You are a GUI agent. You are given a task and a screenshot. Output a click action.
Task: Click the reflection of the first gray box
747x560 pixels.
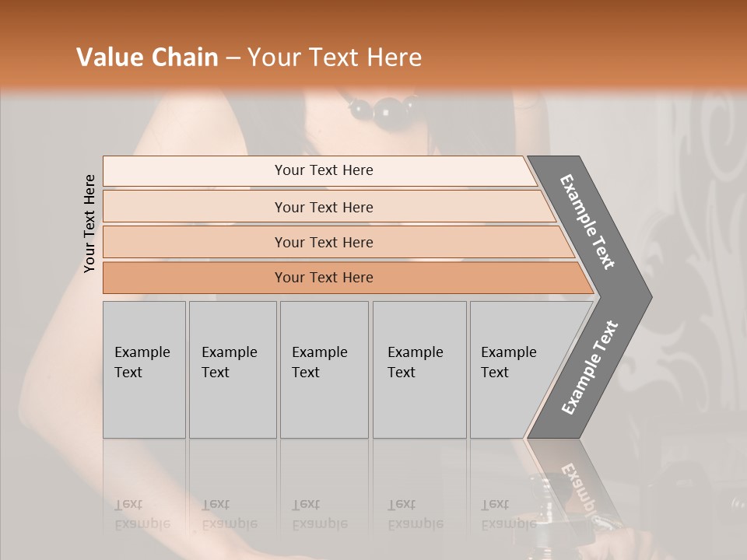tap(144, 488)
